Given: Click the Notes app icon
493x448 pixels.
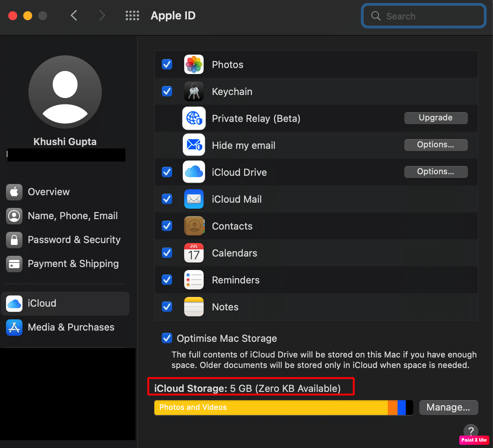Looking at the screenshot, I should click(194, 307).
